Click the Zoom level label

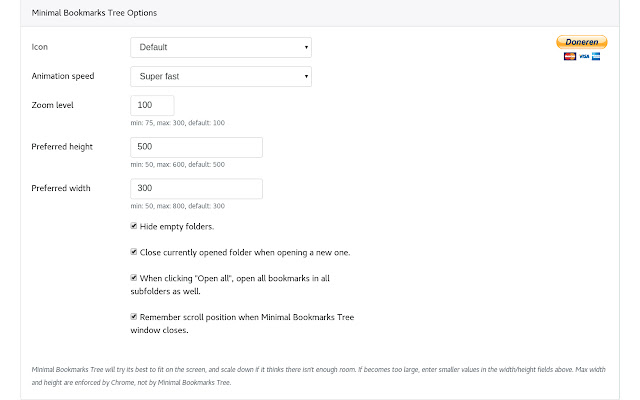54,105
